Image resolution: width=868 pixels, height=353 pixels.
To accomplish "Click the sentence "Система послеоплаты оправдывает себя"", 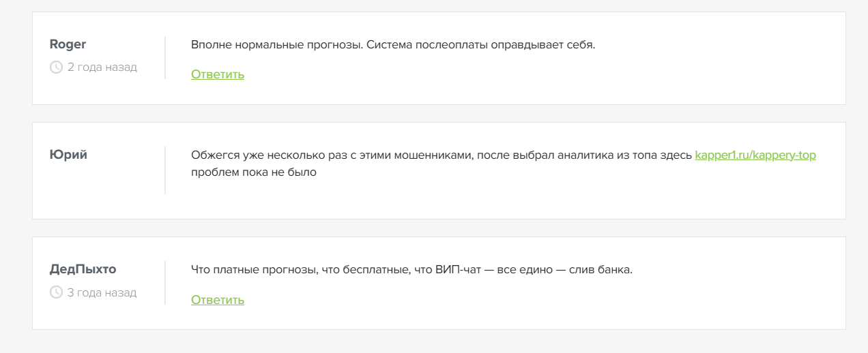I will tap(478, 46).
